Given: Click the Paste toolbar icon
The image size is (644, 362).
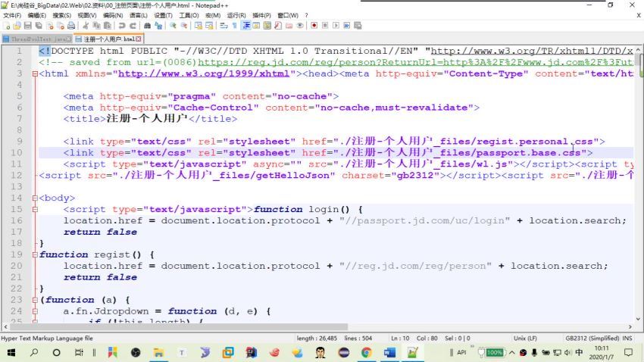Looking at the screenshot, I should coord(107,26).
